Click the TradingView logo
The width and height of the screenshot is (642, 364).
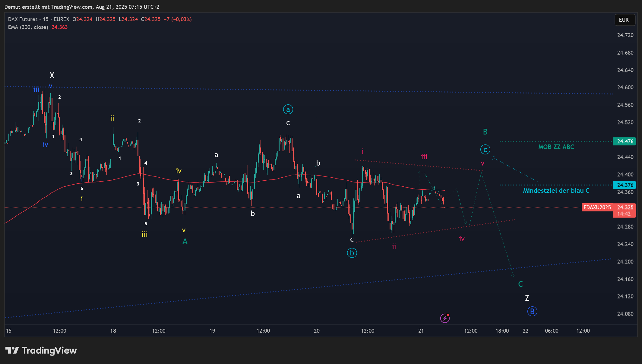click(x=41, y=350)
